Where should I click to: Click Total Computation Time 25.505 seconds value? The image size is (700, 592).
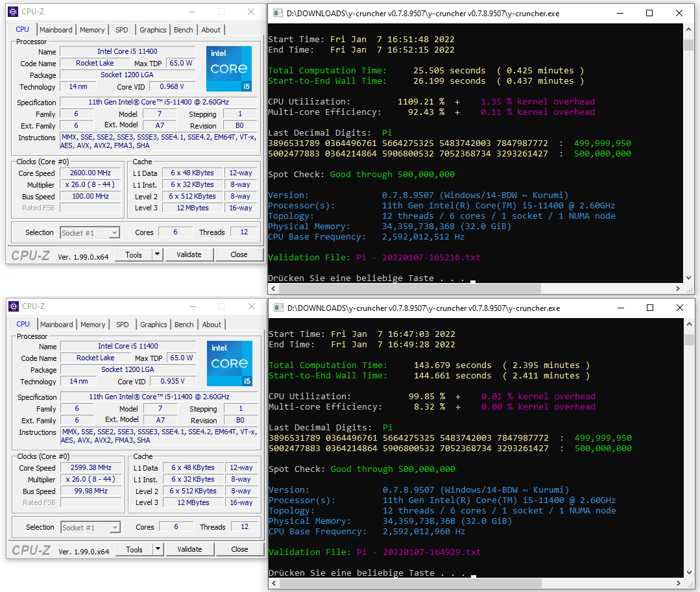point(450,71)
